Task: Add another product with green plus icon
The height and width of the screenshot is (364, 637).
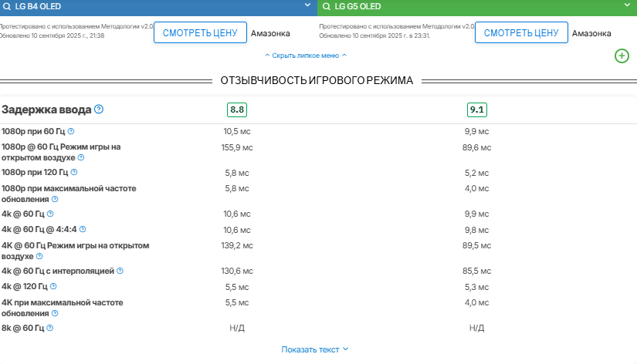Action: click(622, 56)
